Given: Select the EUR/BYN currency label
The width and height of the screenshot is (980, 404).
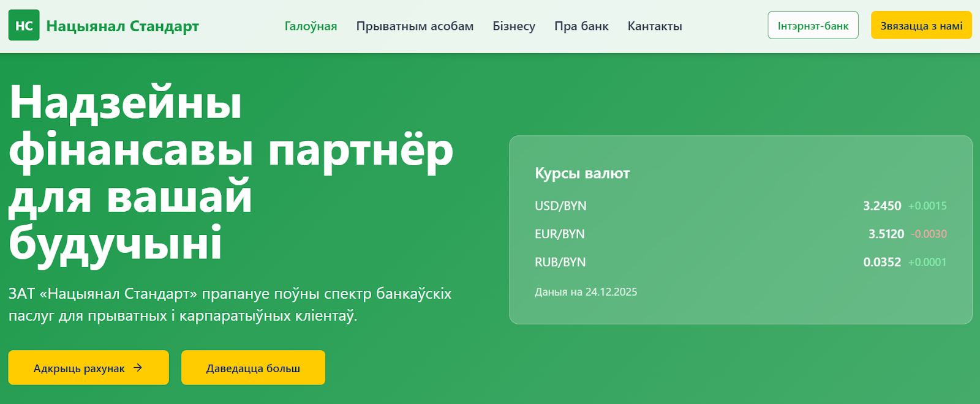Looking at the screenshot, I should [x=559, y=234].
